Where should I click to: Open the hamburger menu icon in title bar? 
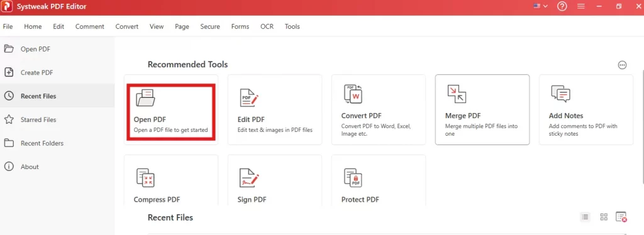[580, 6]
